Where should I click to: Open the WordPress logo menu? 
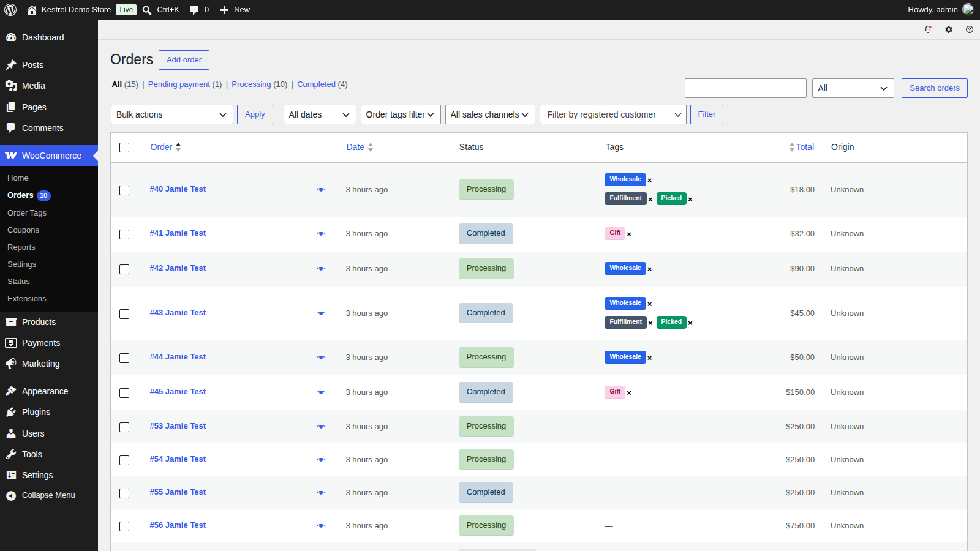(10, 10)
